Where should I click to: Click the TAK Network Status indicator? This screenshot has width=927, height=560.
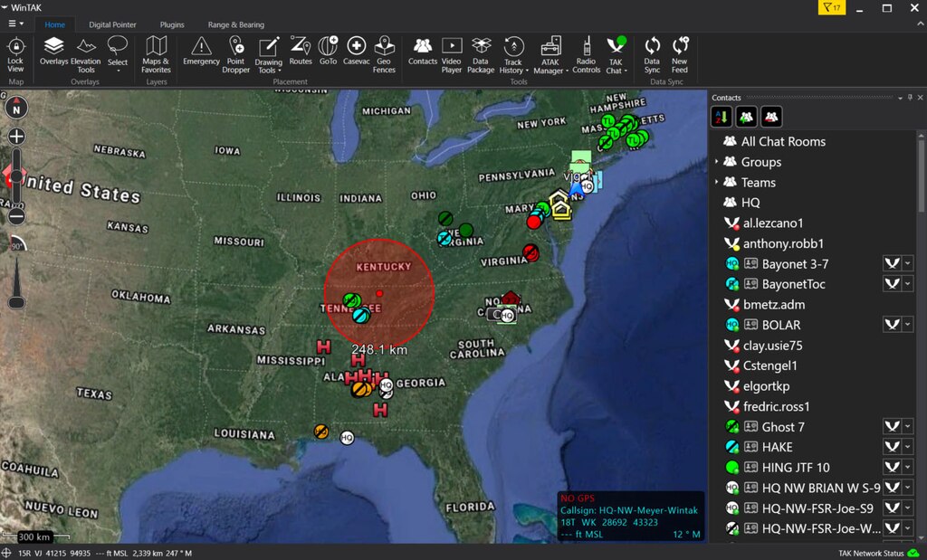879,554
